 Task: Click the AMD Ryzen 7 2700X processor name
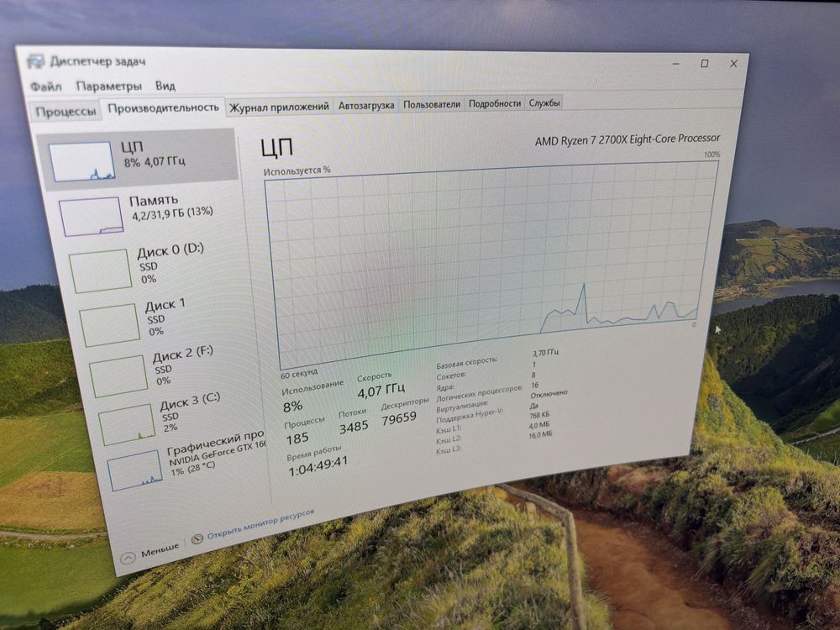[x=627, y=139]
